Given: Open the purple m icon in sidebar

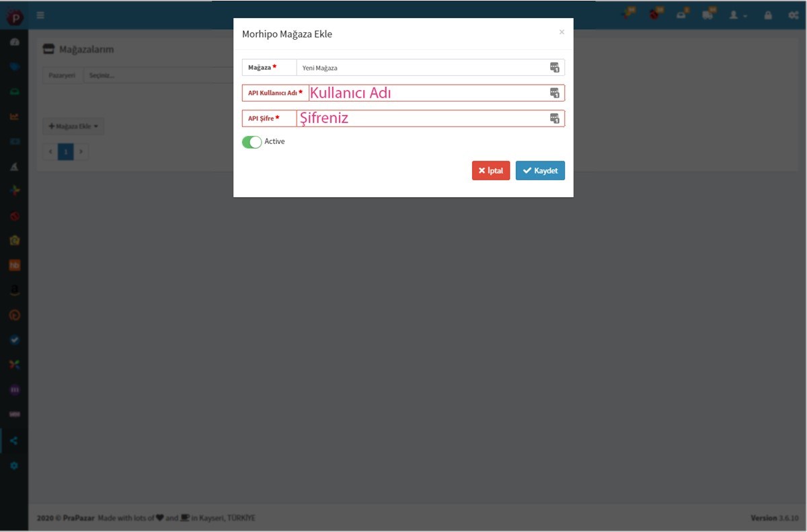Looking at the screenshot, I should (x=14, y=390).
